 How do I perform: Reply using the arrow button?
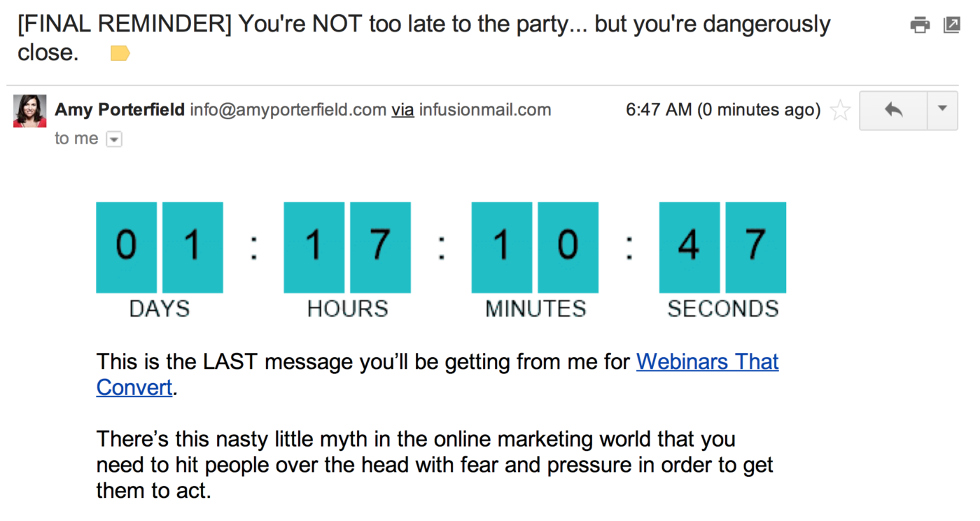point(894,110)
